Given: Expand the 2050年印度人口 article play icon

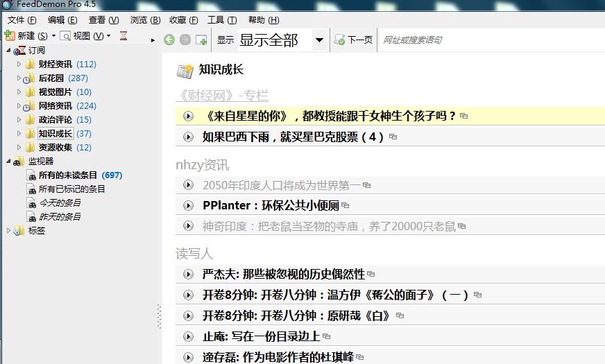Looking at the screenshot, I should tap(188, 185).
